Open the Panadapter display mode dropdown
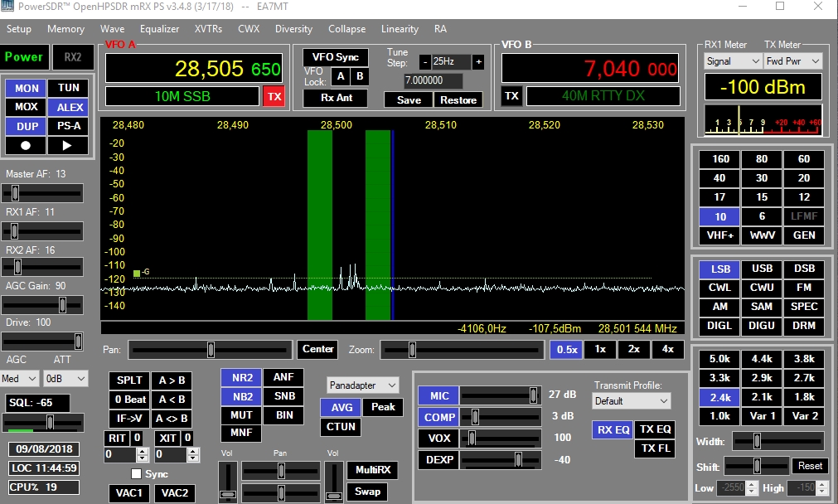This screenshot has width=838, height=504. pos(363,385)
